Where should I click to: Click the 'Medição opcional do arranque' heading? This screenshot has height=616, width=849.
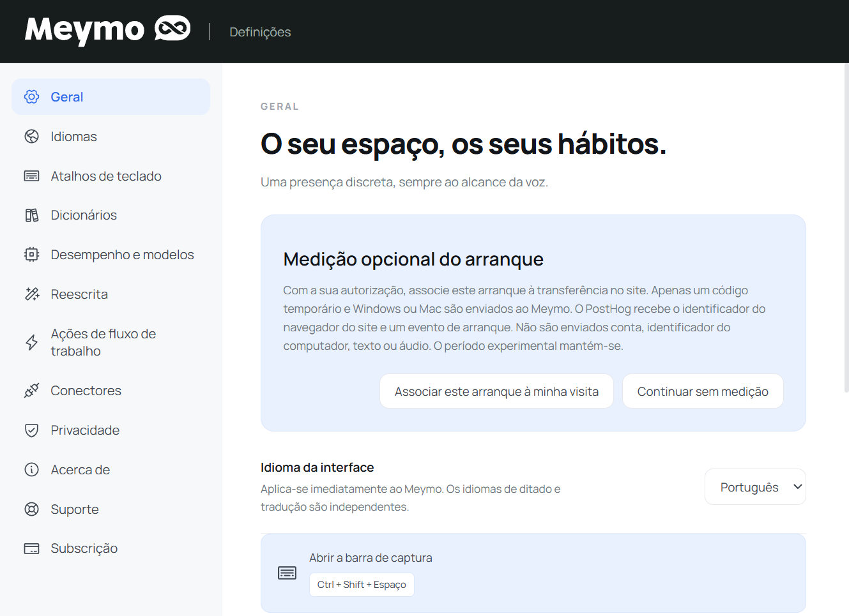pyautogui.click(x=413, y=259)
